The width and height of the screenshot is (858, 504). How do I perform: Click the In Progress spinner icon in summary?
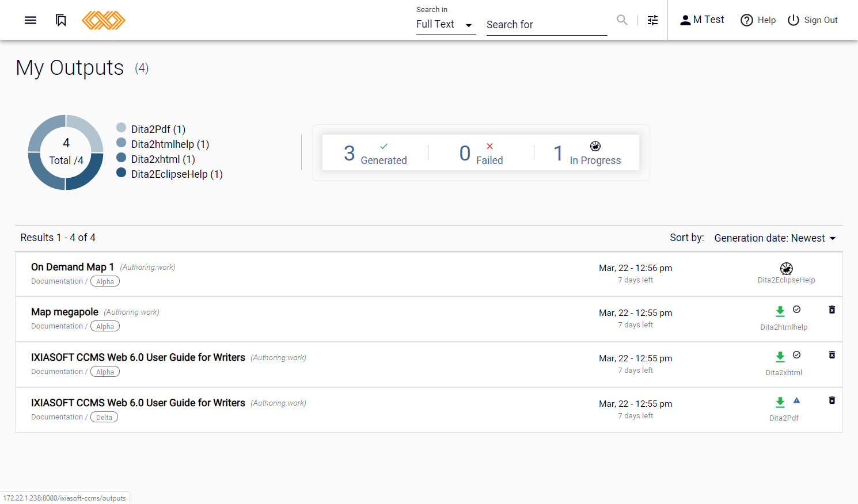pos(595,146)
